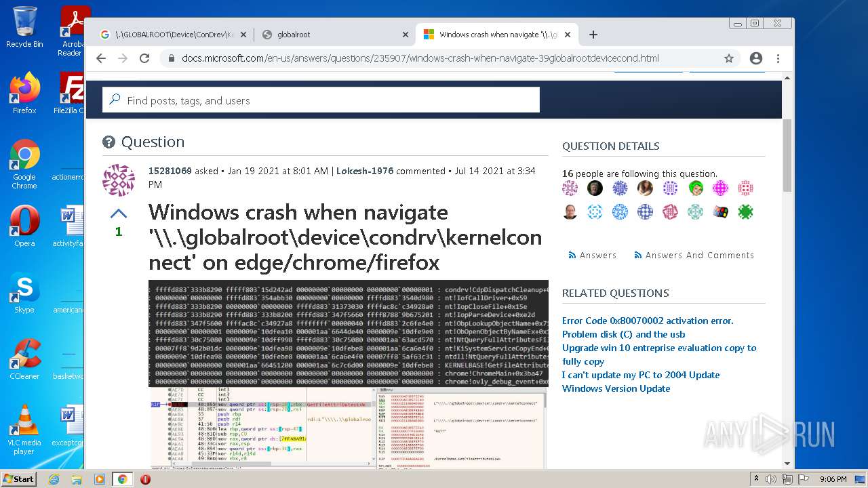This screenshot has width=868, height=488.
Task: Open related question Problem disk (C) and the usb
Action: pos(623,334)
